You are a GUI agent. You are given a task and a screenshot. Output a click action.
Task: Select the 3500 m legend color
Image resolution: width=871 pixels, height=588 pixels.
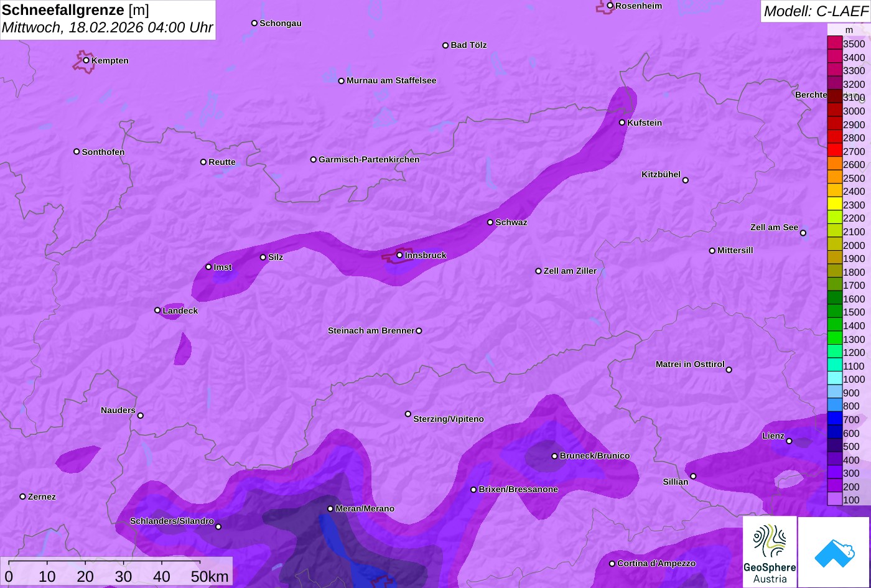835,43
